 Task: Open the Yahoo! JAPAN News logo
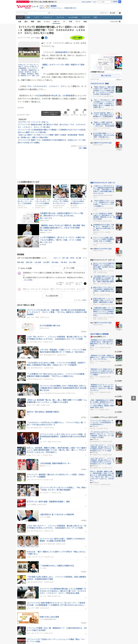coord(24,7)
